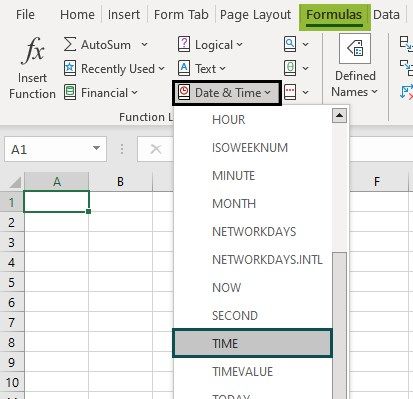Viewport: 413px width, 399px height.
Task: Choose NETWORKDAYS function entry
Action: 252,232
